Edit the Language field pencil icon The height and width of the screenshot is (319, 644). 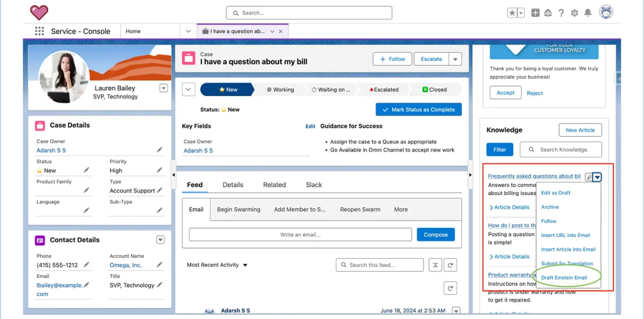click(x=86, y=210)
